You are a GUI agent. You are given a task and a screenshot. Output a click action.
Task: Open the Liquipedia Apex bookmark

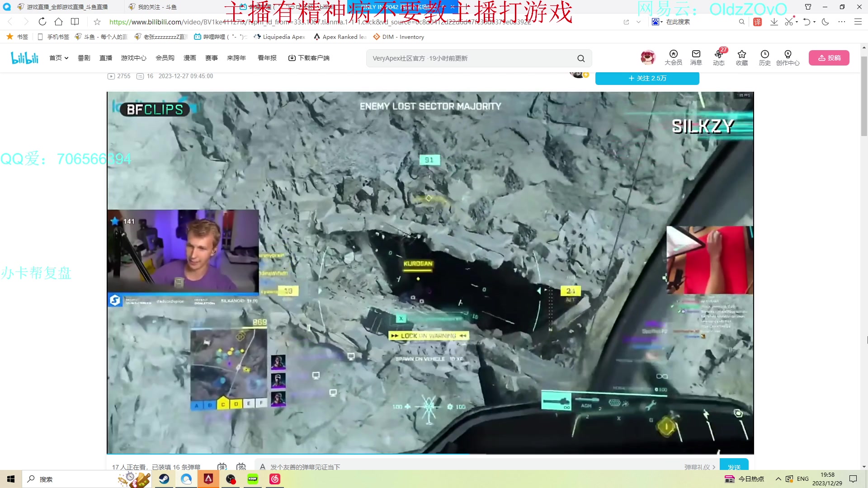279,37
